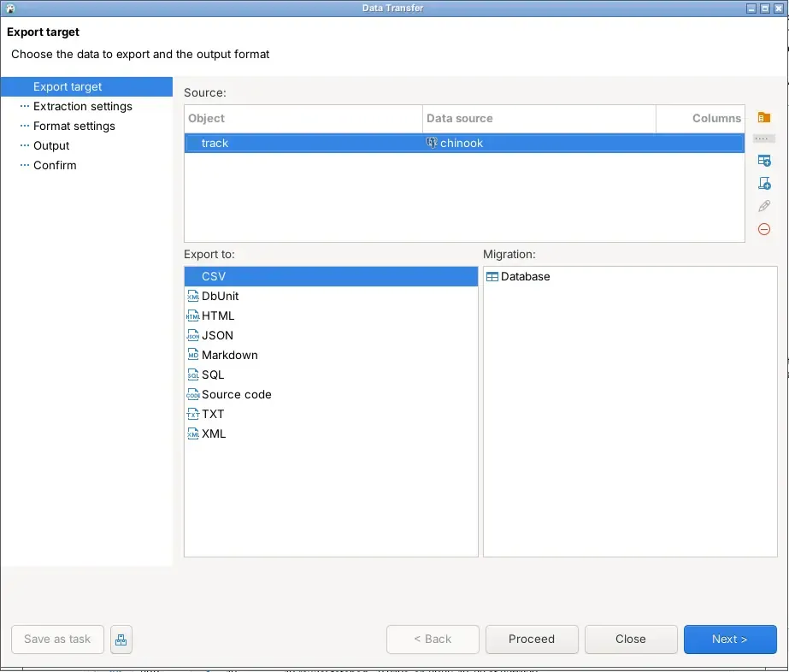
Task: Click the HTML format file icon
Action: click(192, 315)
